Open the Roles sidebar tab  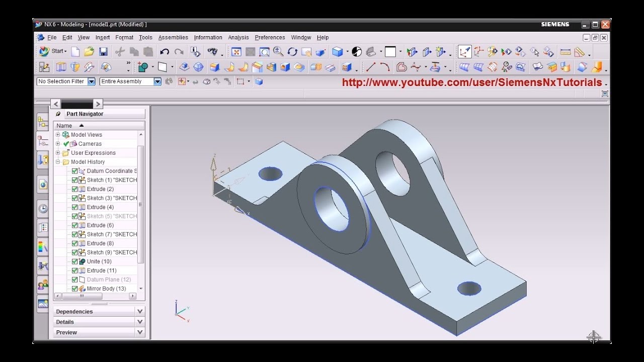tap(43, 285)
